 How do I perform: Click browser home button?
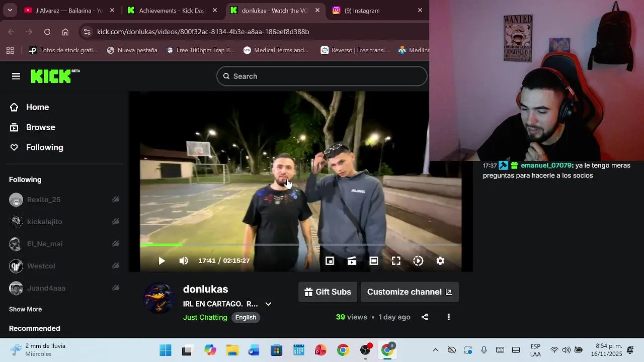point(65,32)
